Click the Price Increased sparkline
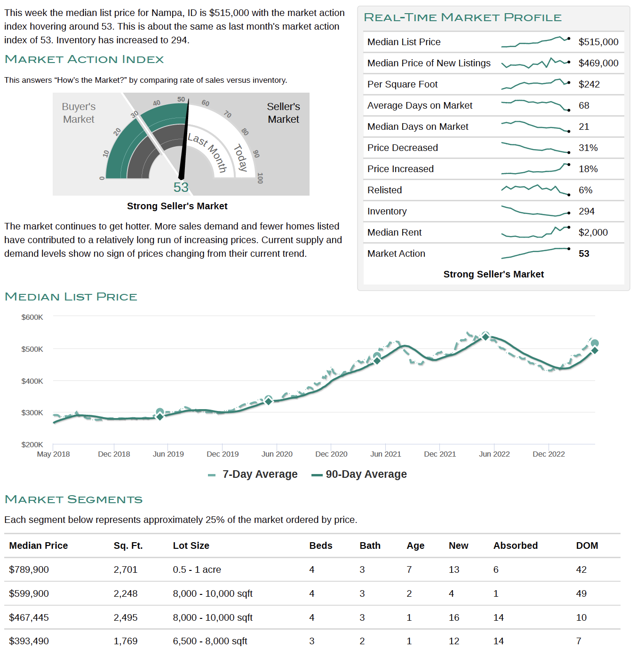The width and height of the screenshot is (637, 672). click(x=536, y=168)
